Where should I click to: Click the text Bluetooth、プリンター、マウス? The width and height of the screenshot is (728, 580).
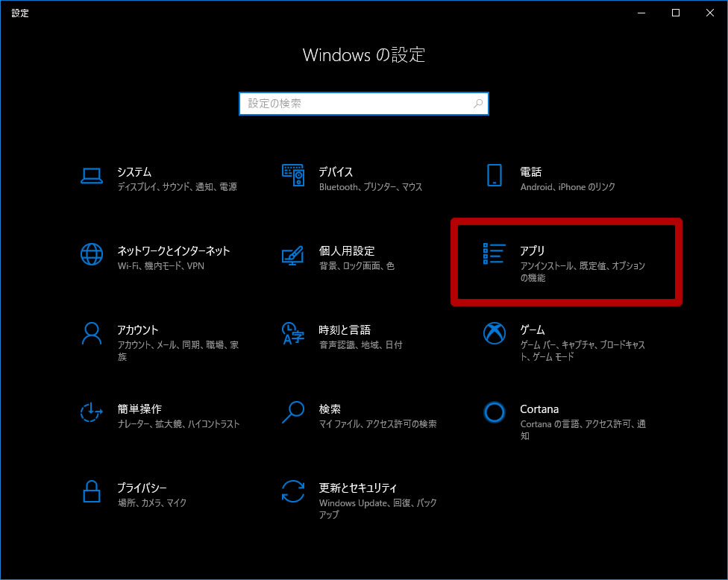point(371,186)
